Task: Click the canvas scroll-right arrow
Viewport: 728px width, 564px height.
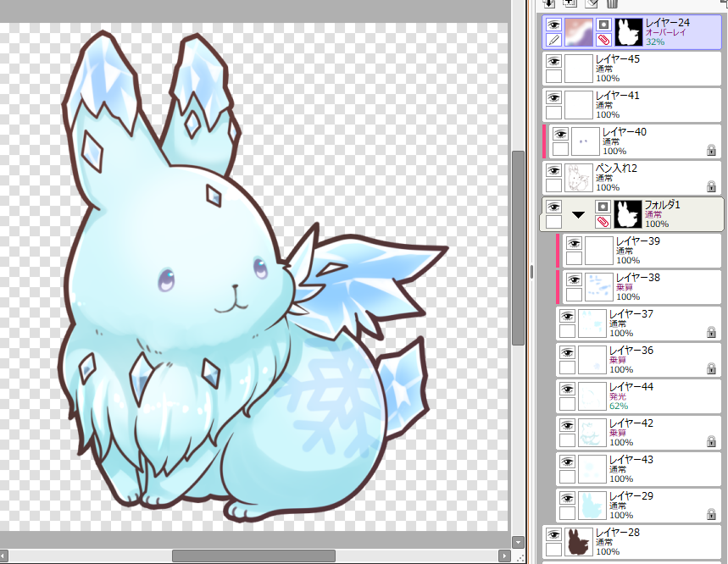Action: click(x=504, y=556)
